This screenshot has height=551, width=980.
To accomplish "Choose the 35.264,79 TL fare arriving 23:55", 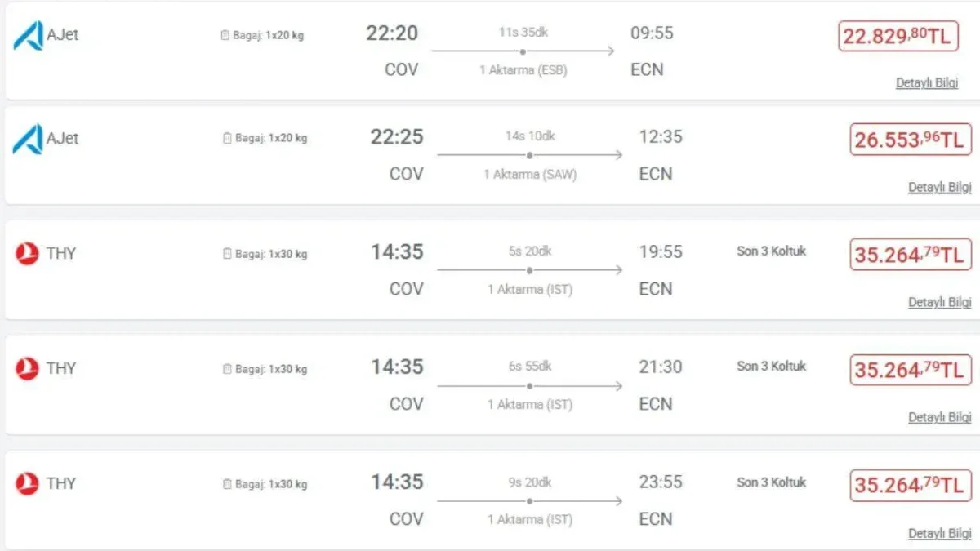I will (x=911, y=485).
